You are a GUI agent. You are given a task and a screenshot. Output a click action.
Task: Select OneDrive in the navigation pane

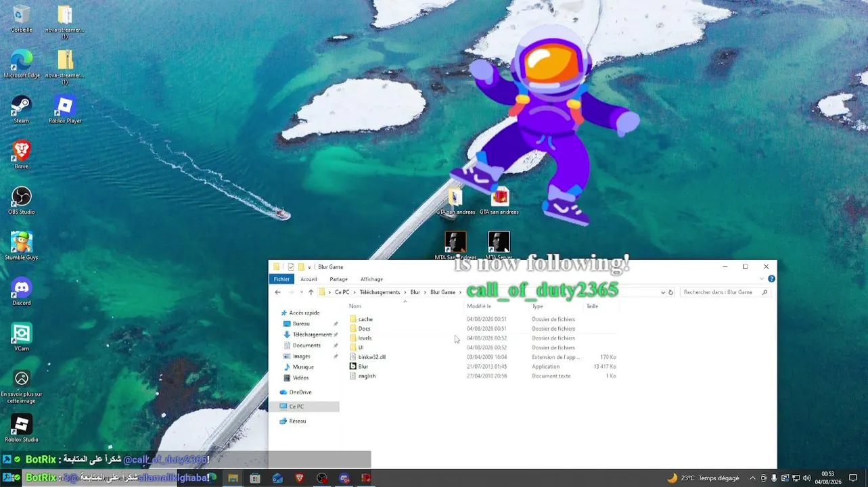pyautogui.click(x=300, y=392)
